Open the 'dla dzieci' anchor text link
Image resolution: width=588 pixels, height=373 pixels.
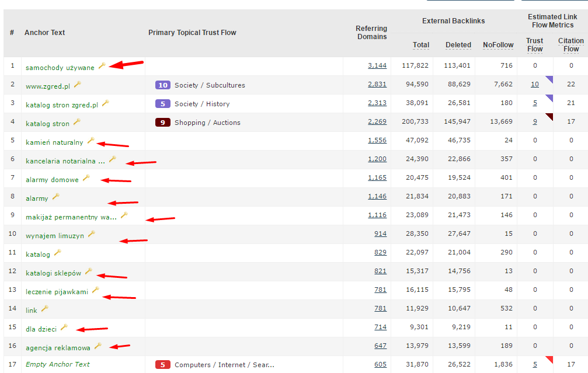pos(41,329)
